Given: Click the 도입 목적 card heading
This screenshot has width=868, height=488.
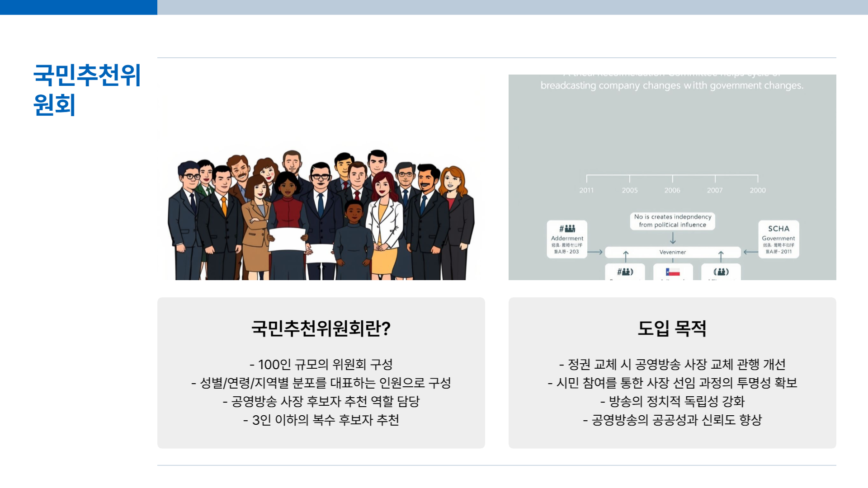Looking at the screenshot, I should (x=672, y=328).
